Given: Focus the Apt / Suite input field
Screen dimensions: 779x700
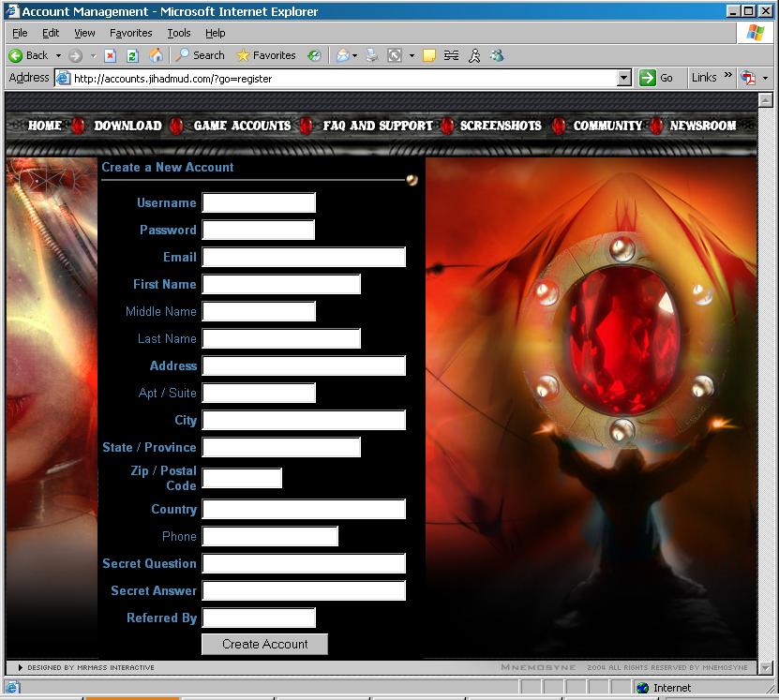Looking at the screenshot, I should (x=259, y=393).
